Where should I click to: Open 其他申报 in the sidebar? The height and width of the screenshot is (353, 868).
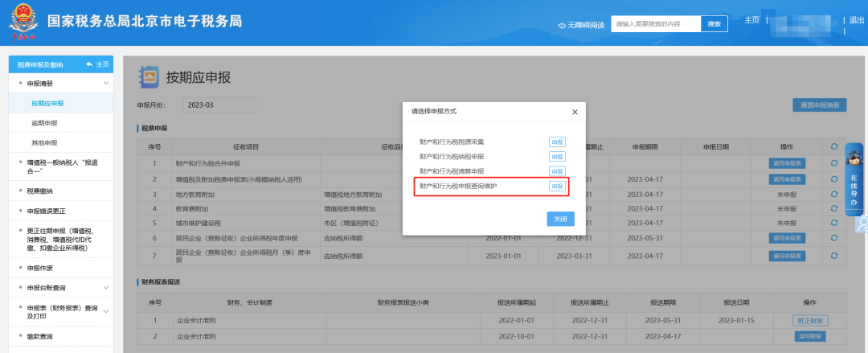pyautogui.click(x=44, y=143)
